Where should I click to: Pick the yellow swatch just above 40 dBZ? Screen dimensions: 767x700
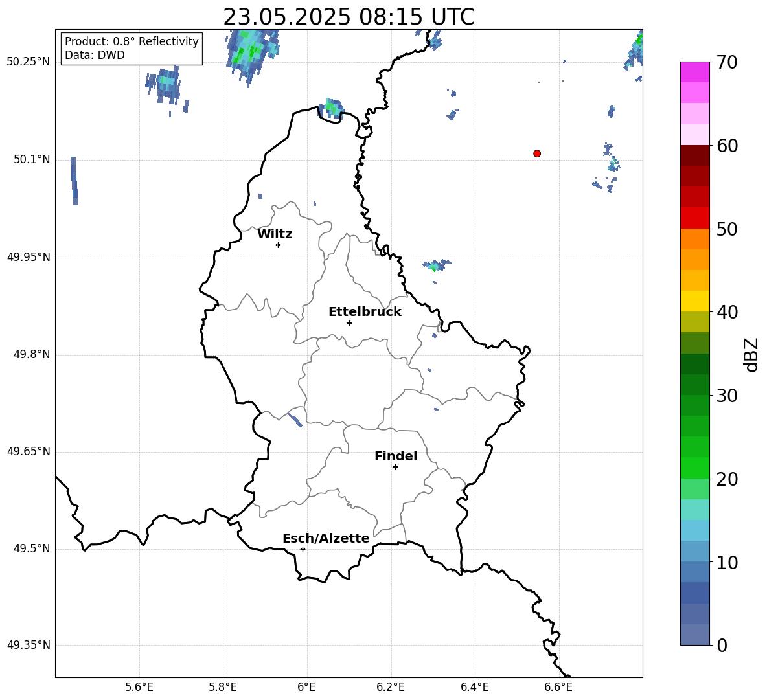[x=695, y=302]
